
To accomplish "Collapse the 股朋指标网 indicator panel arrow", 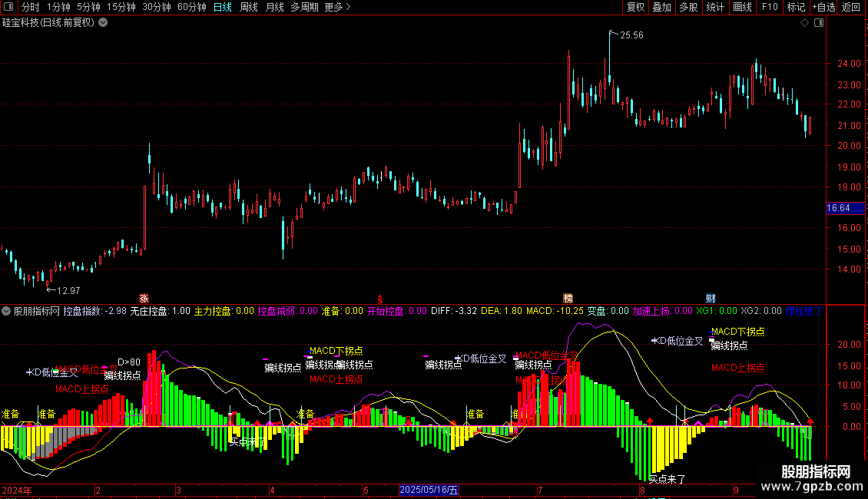I will click(6, 311).
